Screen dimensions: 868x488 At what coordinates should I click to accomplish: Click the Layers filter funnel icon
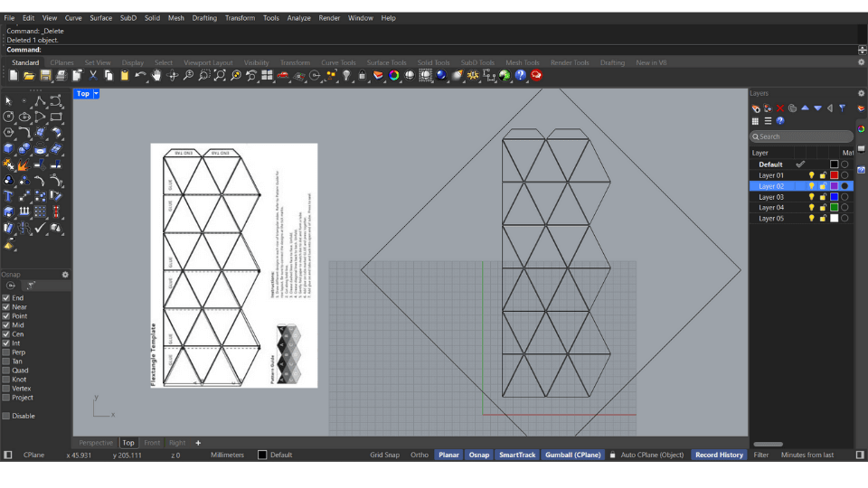[x=842, y=108]
